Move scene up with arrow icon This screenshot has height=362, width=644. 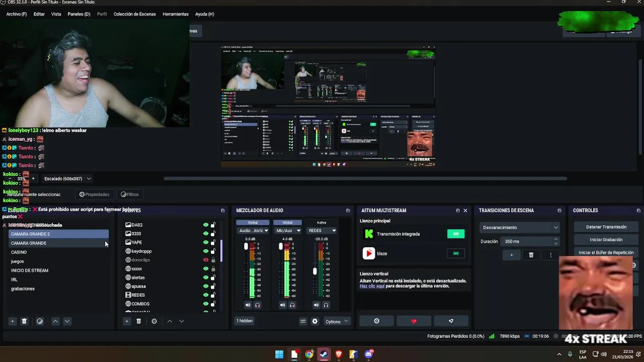click(x=55, y=321)
